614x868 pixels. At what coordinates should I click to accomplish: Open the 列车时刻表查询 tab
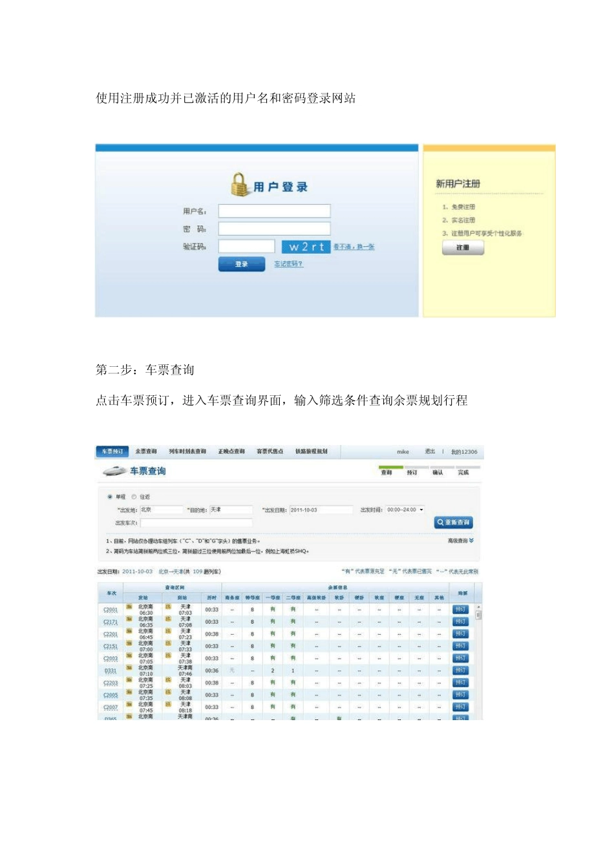point(187,451)
